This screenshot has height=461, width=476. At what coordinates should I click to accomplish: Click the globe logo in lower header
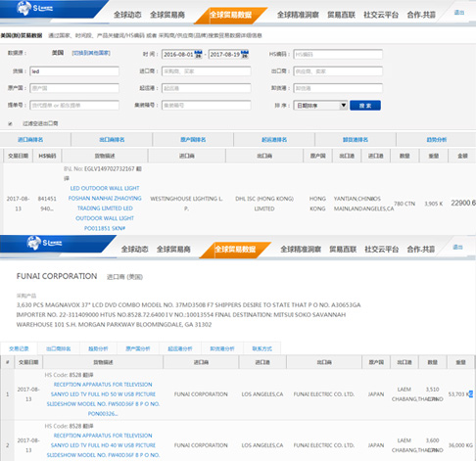pos(33,243)
